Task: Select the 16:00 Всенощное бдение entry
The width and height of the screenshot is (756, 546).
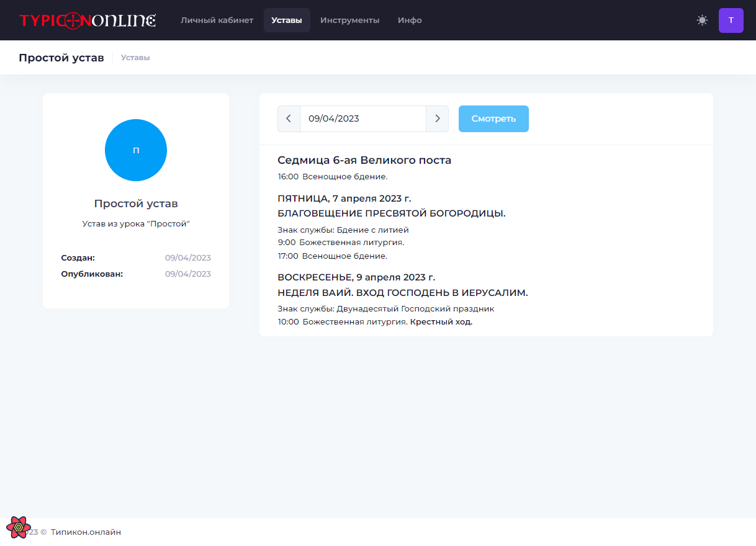Action: click(x=333, y=177)
